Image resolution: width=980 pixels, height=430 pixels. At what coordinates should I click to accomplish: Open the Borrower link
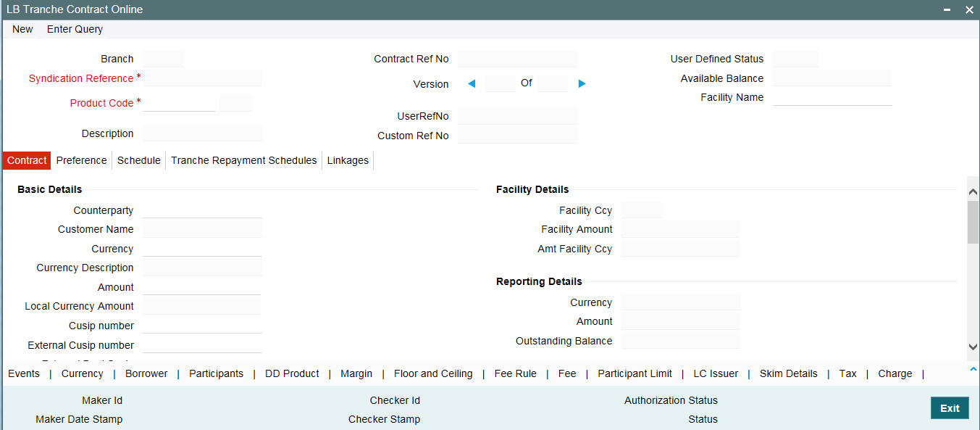(x=146, y=373)
